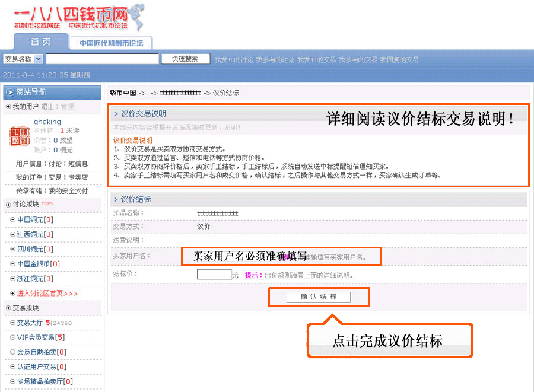Viewport: 534px width, 392px height.
Task: Expand the 交易版块 section
Action: click(8, 308)
